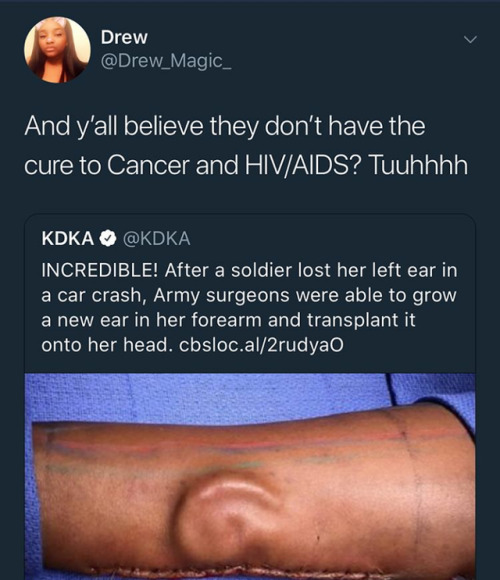
Task: Click 'a new ear in her forearm' line
Action: point(151,320)
